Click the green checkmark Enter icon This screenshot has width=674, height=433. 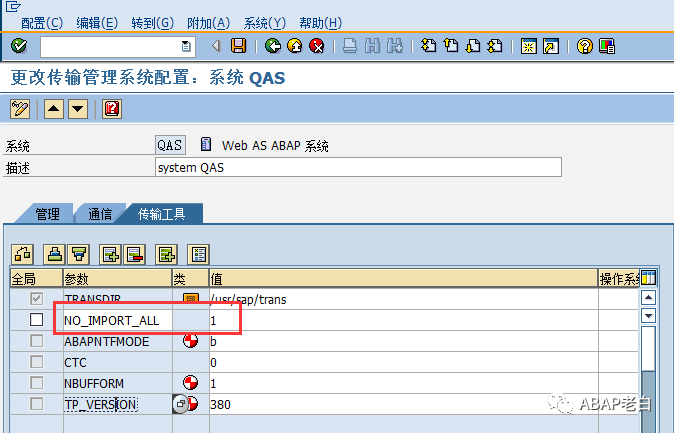click(x=19, y=46)
